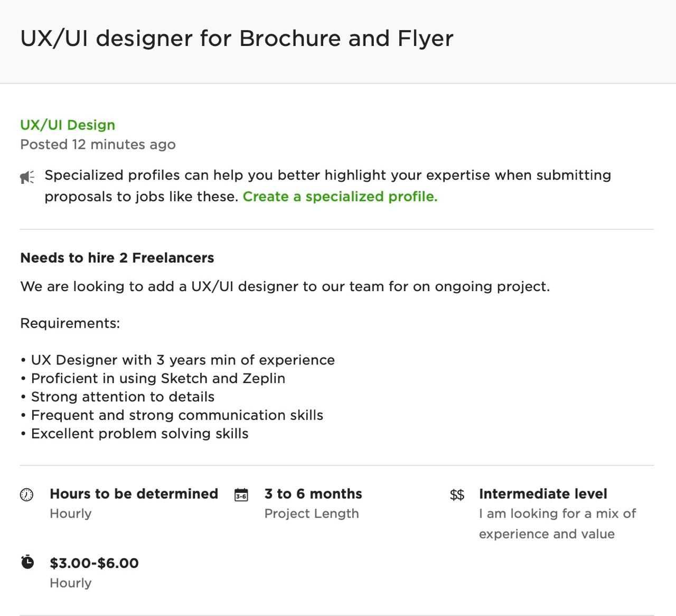This screenshot has width=676, height=616.
Task: Click the UX Designer with 3 years experience bullet
Action: click(x=177, y=360)
